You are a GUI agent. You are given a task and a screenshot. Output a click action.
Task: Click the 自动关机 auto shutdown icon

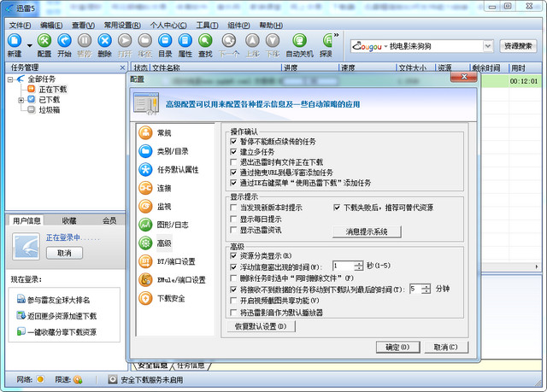click(299, 41)
